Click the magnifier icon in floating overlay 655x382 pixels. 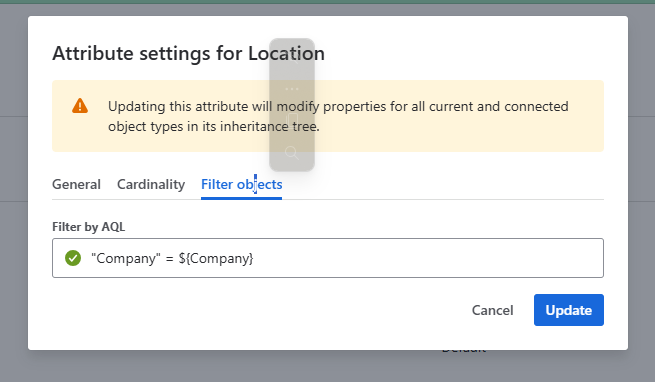[x=292, y=153]
